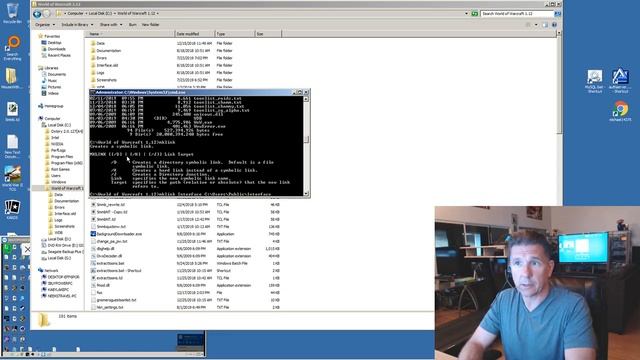This screenshot has height=360, width=640.
Task: Open the Share with dropdown
Action: 111,25
